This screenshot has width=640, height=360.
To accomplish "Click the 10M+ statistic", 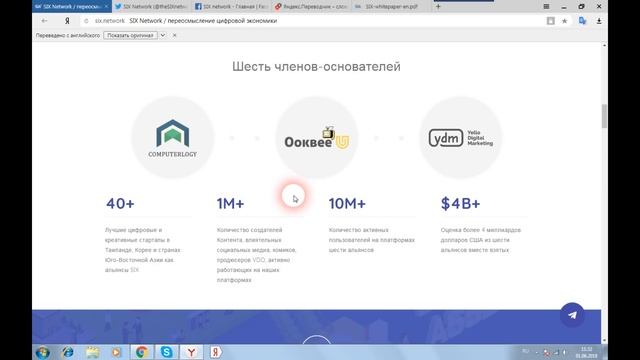I will (x=347, y=203).
